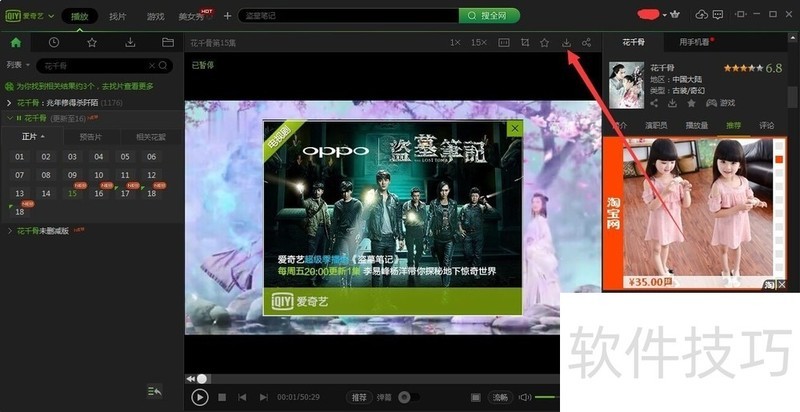Open the 演职员 tab in the info panel
800x412 pixels.
(x=656, y=125)
